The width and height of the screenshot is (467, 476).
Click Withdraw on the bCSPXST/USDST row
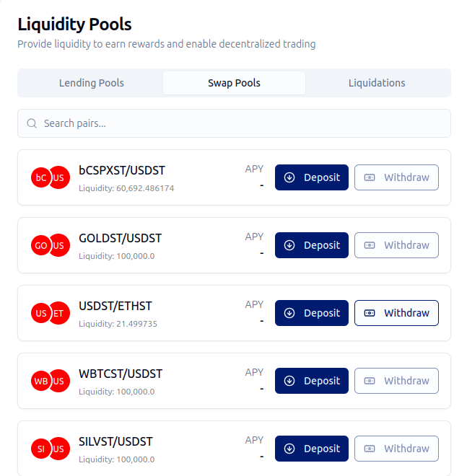point(396,177)
